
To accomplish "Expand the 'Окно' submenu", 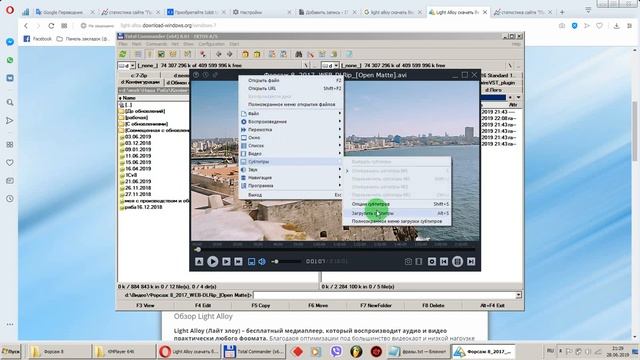I will [291, 138].
